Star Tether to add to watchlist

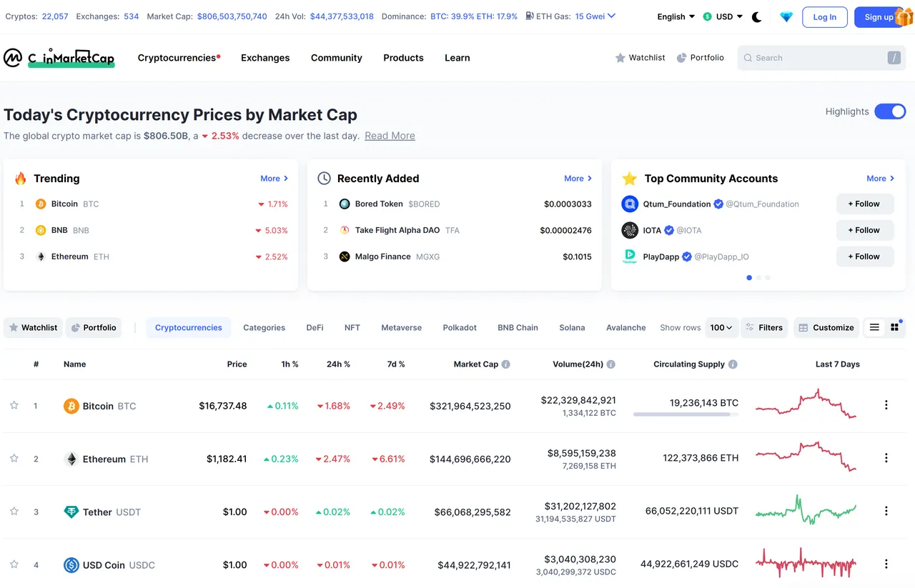14,511
